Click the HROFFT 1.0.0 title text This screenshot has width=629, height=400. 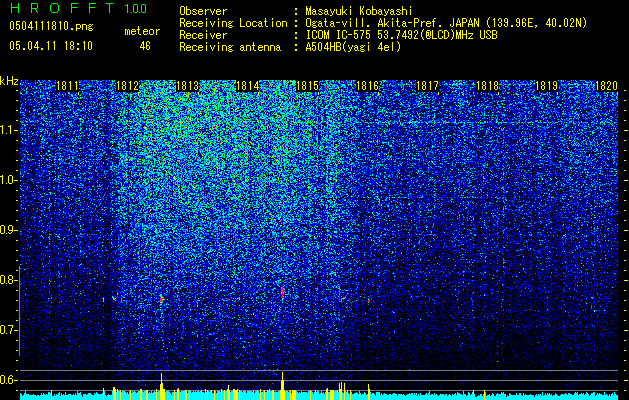click(78, 8)
